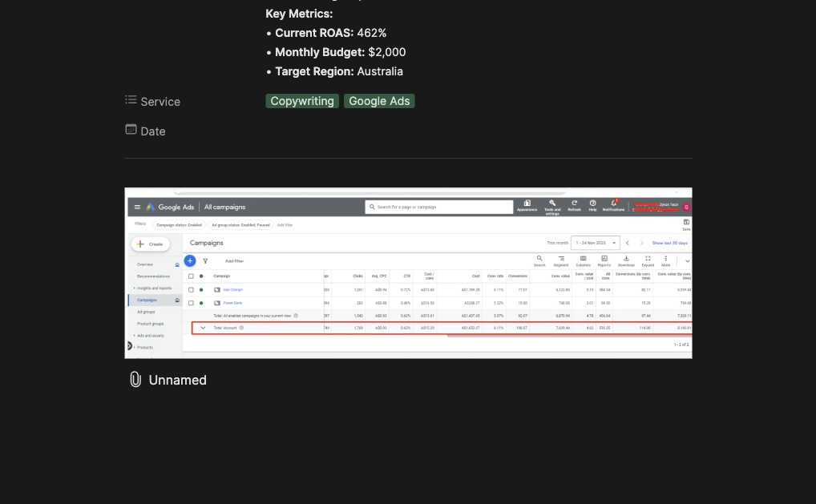This screenshot has width=816, height=504.
Task: Click the Date property calendar icon
Action: coord(131,130)
